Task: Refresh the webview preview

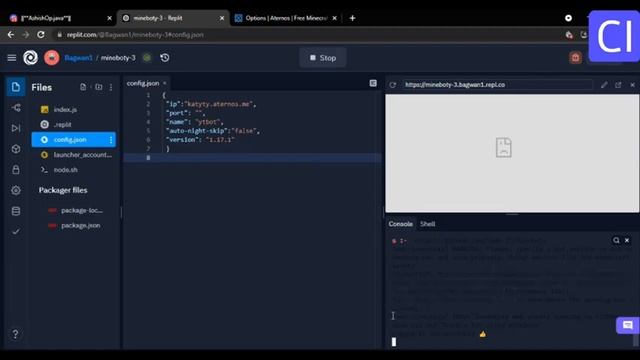Action: 393,85
